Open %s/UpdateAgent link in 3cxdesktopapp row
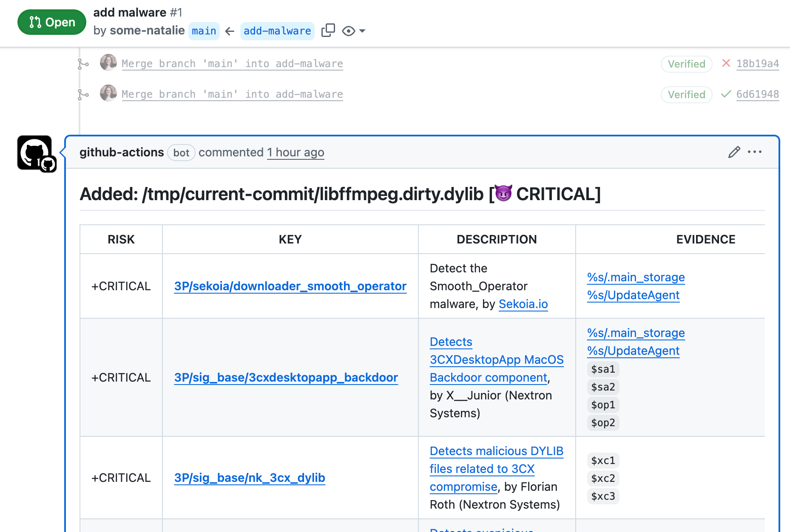This screenshot has height=532, width=790. tap(633, 351)
